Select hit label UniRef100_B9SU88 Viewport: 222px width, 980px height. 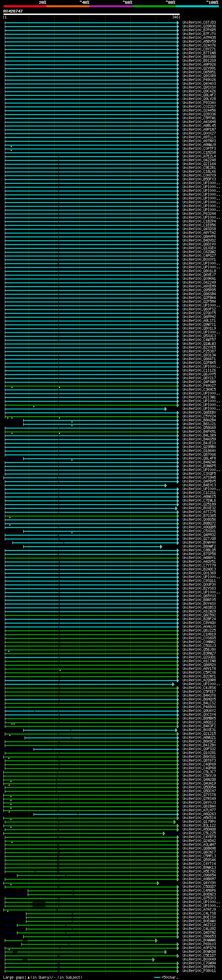click(x=199, y=57)
